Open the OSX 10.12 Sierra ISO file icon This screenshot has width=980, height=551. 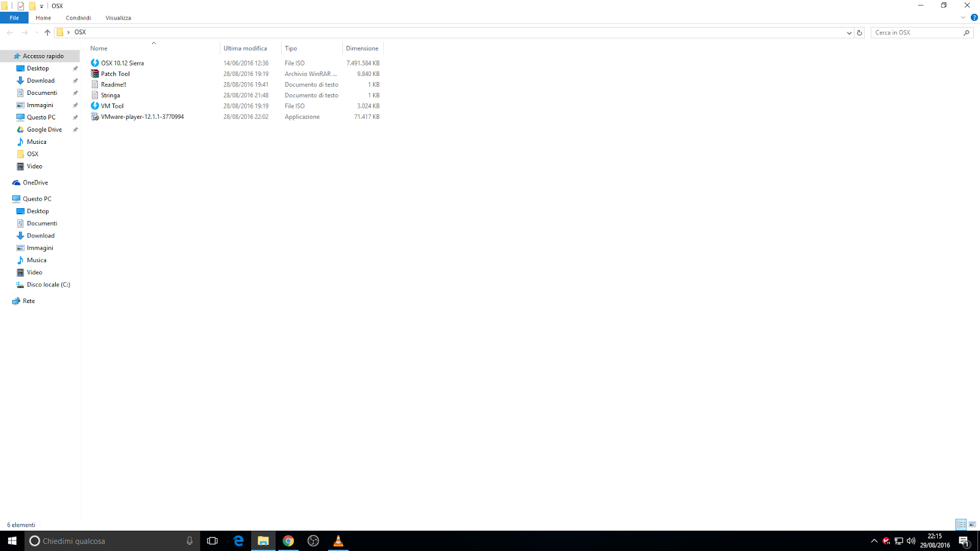pyautogui.click(x=95, y=63)
